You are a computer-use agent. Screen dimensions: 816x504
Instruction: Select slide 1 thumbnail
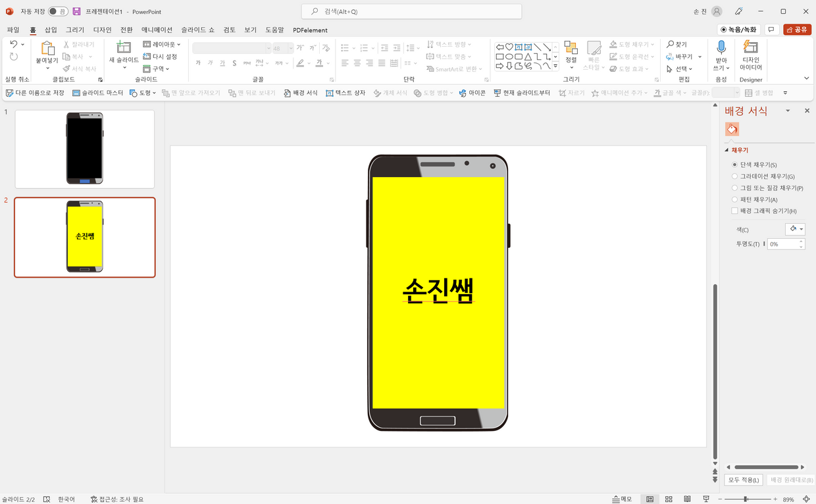tap(85, 149)
